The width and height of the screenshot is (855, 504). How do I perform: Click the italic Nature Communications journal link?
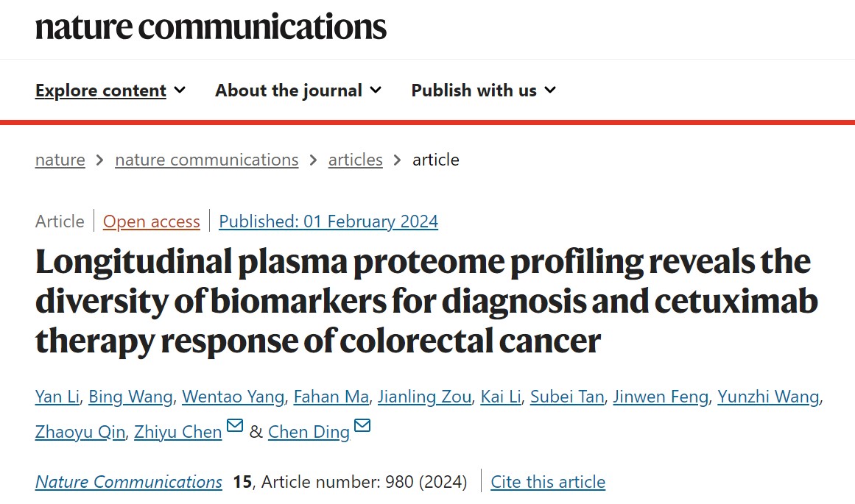(129, 482)
